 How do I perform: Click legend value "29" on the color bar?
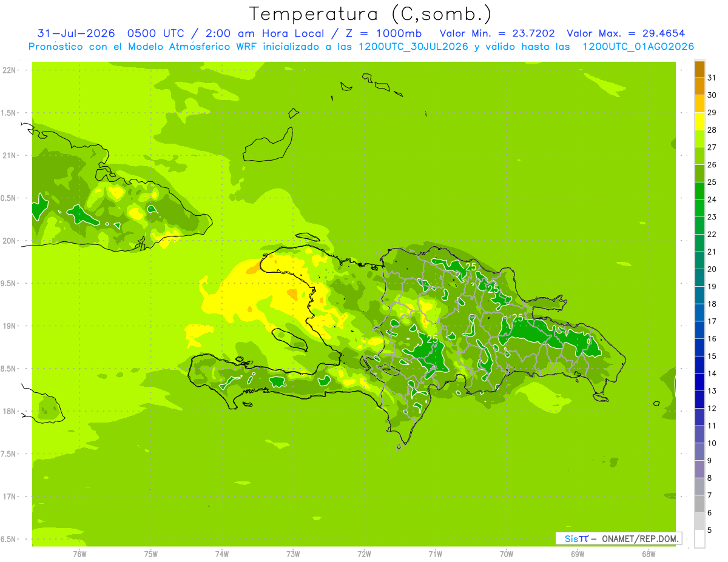712,112
